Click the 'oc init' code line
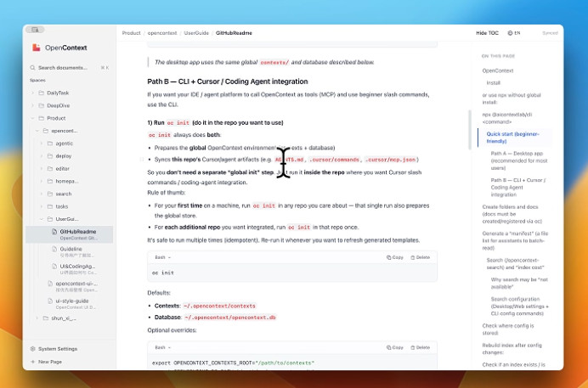This screenshot has height=388, width=588. (x=163, y=273)
